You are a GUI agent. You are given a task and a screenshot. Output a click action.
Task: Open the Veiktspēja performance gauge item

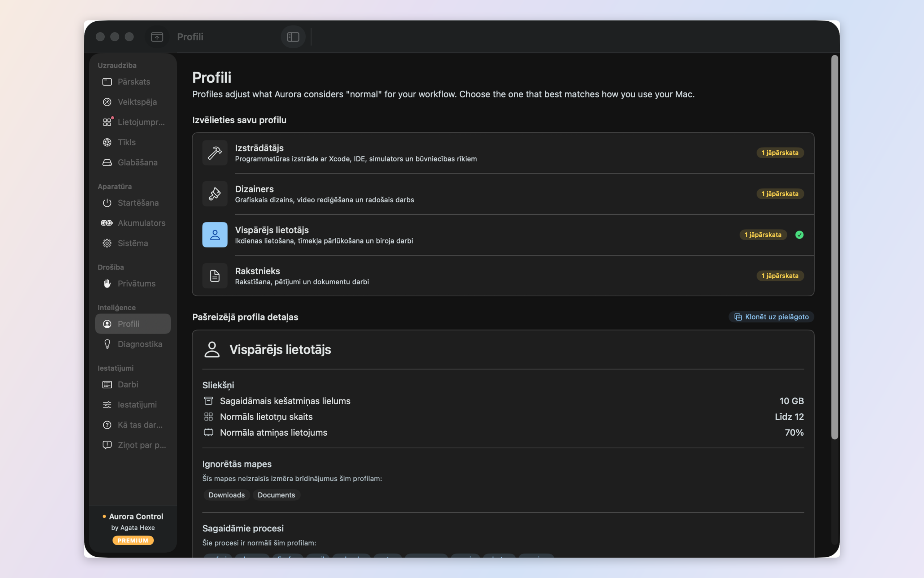[133, 102]
